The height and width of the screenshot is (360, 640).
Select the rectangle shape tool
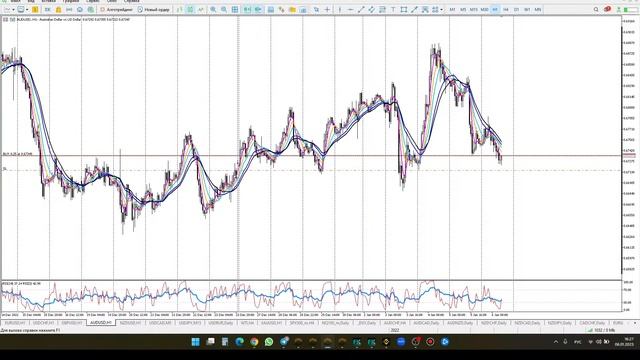404,9
